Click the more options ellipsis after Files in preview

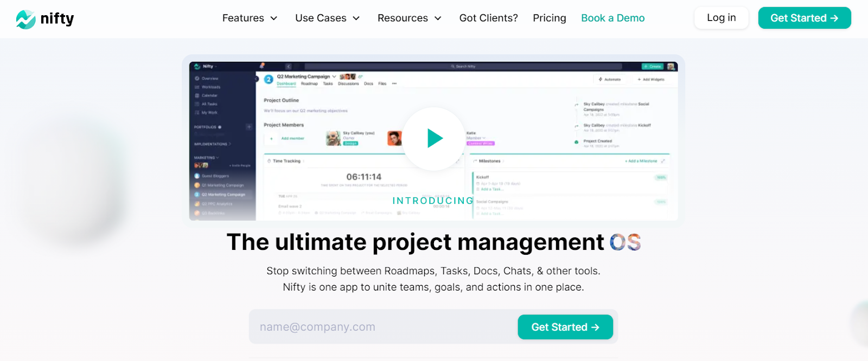(x=394, y=83)
